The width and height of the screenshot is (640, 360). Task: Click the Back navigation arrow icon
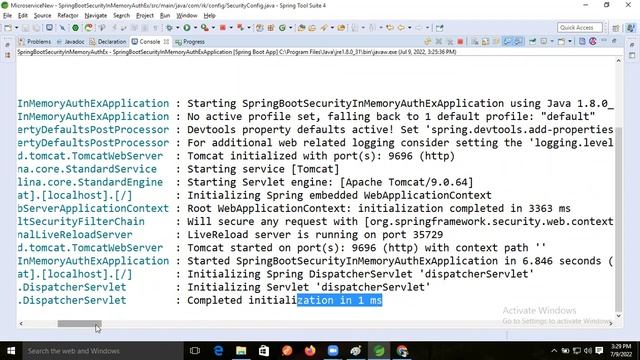coord(401,28)
